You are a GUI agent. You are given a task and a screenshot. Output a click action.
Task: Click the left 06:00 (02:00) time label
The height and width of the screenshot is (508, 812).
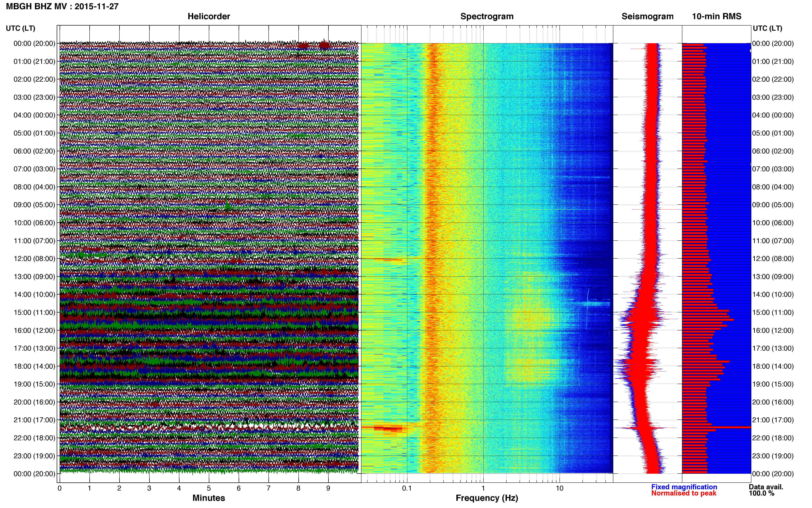[x=34, y=151]
